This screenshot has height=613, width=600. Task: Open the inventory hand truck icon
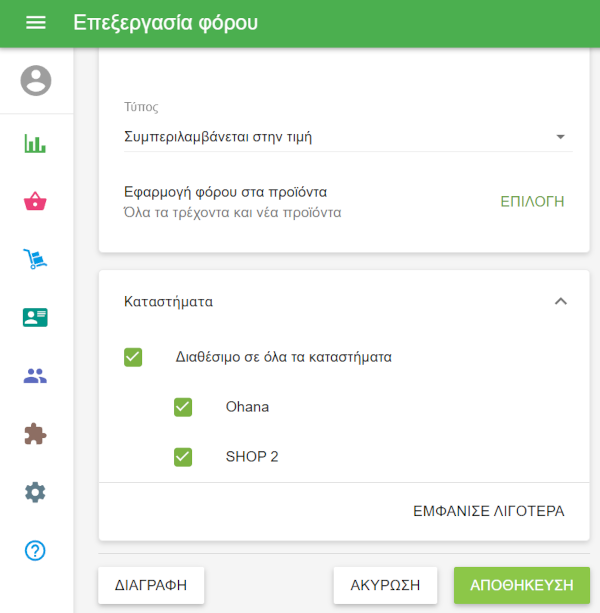tap(36, 260)
